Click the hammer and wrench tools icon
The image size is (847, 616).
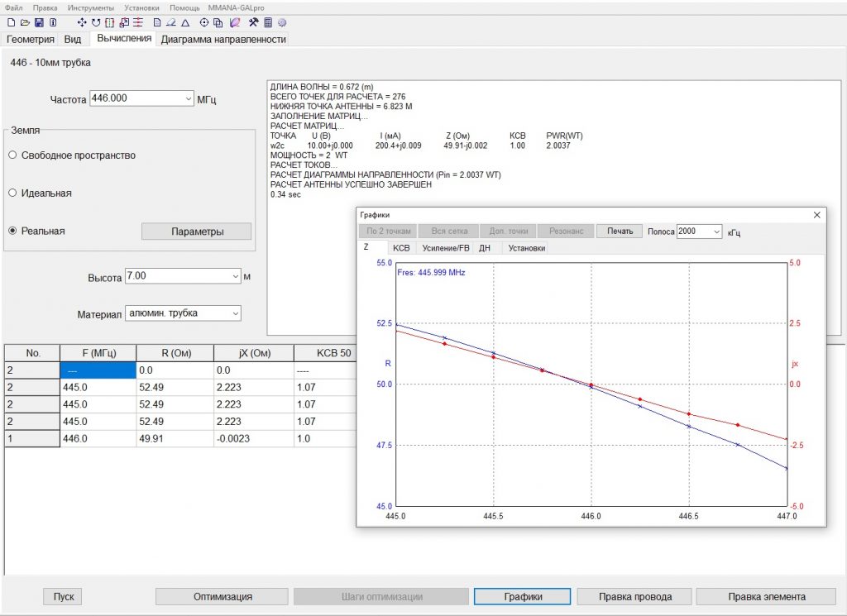[253, 22]
